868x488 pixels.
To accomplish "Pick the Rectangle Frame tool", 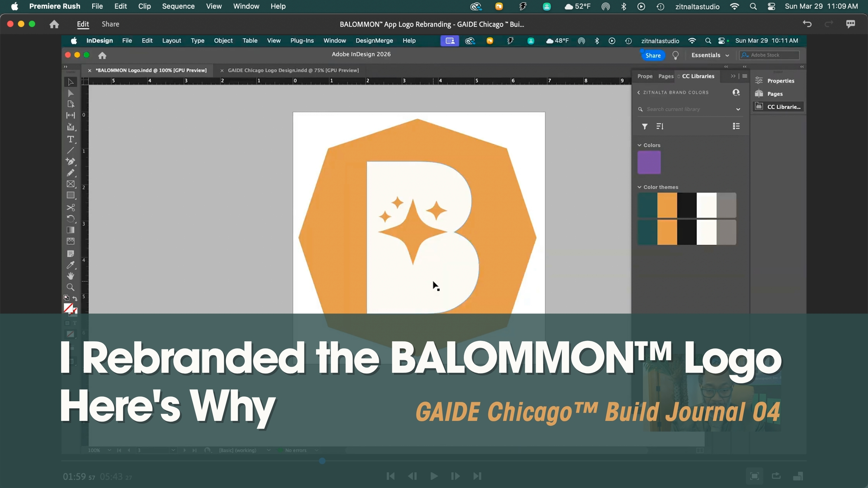I will point(71,184).
